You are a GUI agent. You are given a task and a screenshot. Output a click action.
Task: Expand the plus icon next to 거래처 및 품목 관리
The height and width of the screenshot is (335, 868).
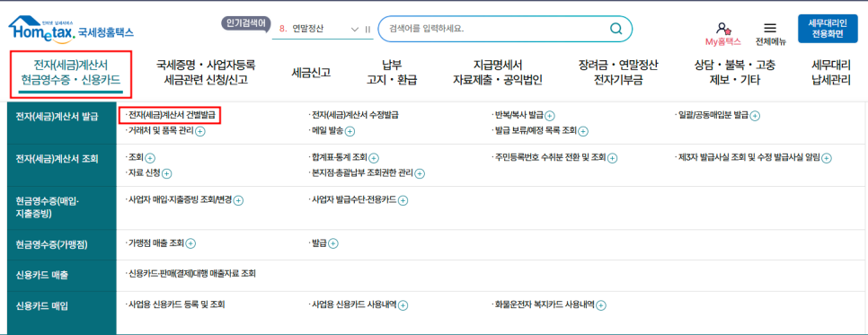(x=200, y=131)
